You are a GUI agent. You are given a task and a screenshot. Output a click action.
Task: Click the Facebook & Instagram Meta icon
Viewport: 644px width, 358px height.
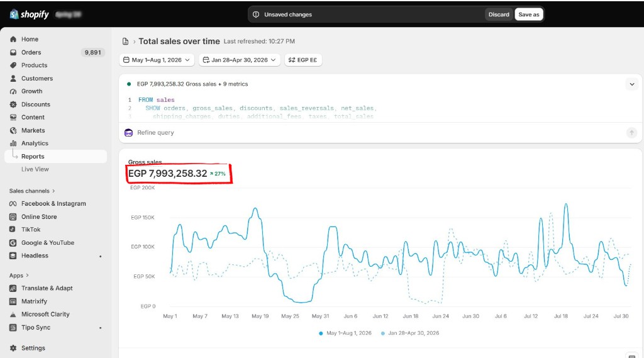(13, 203)
